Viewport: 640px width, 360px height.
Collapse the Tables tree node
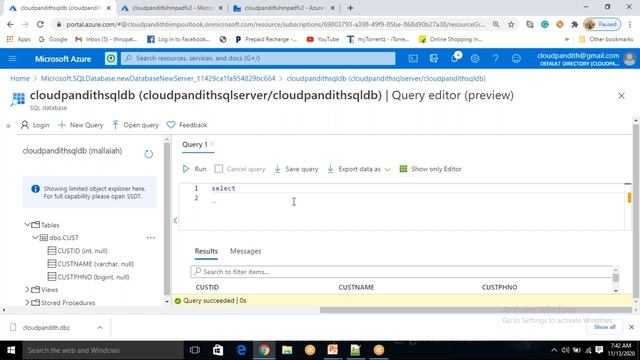[27, 224]
